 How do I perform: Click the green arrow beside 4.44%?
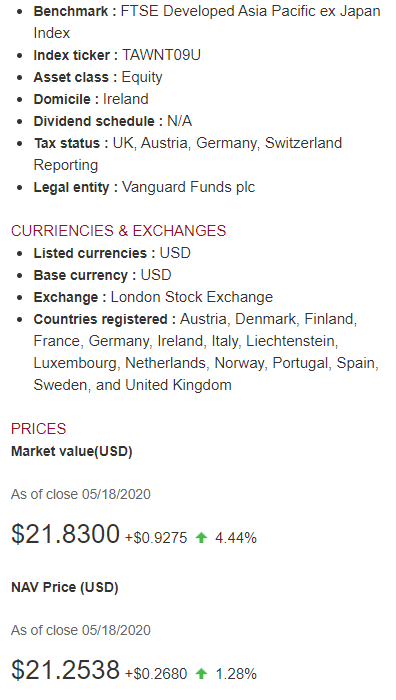click(201, 538)
